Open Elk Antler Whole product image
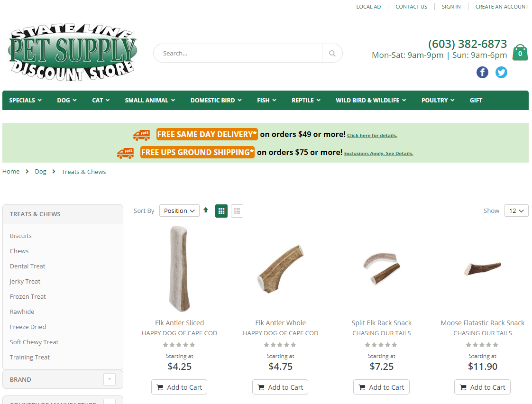Image resolution: width=532 pixels, height=404 pixels. 280,269
